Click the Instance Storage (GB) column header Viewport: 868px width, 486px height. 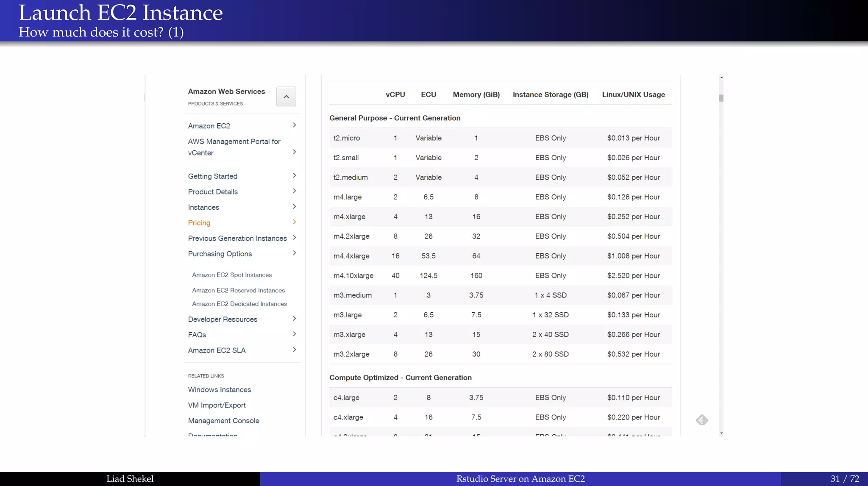coord(551,94)
